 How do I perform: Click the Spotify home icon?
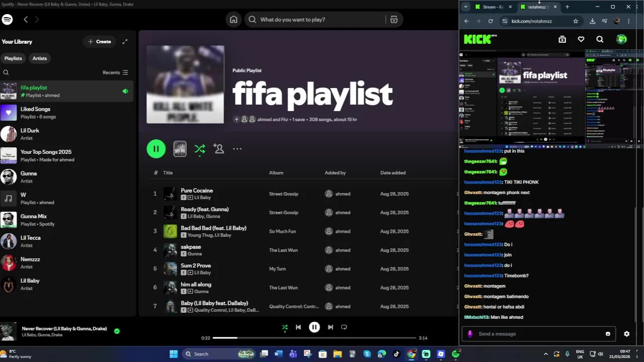(233, 20)
